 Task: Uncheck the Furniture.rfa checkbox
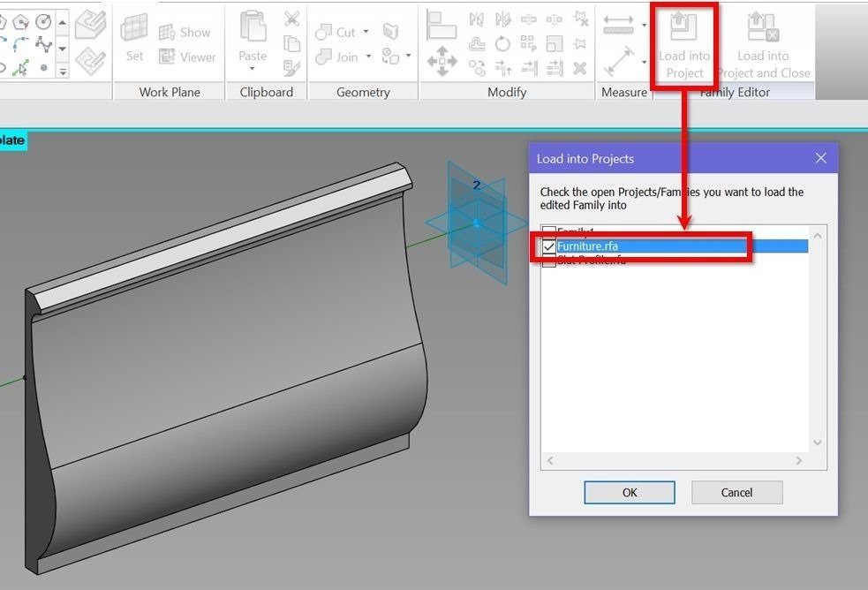click(x=549, y=246)
